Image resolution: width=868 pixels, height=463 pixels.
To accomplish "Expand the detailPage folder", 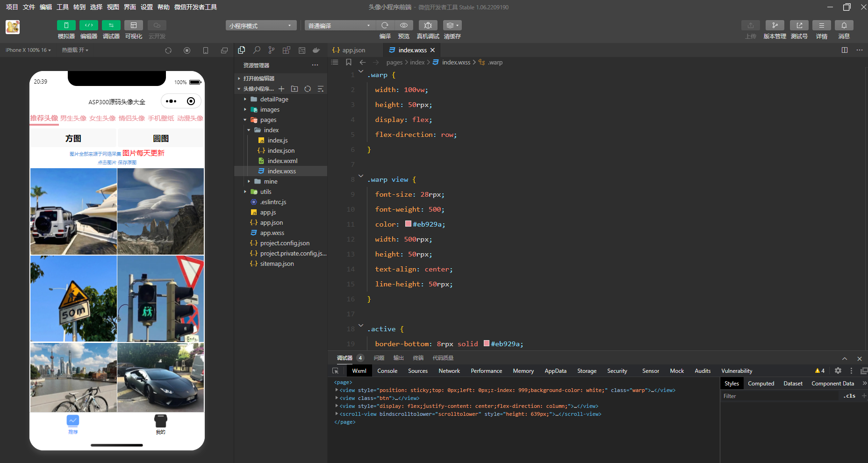I will tap(274, 99).
